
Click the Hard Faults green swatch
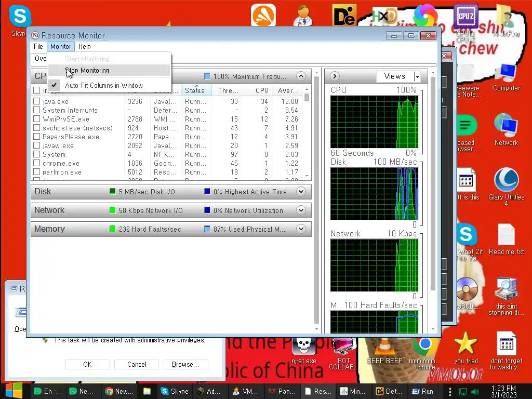tap(113, 229)
